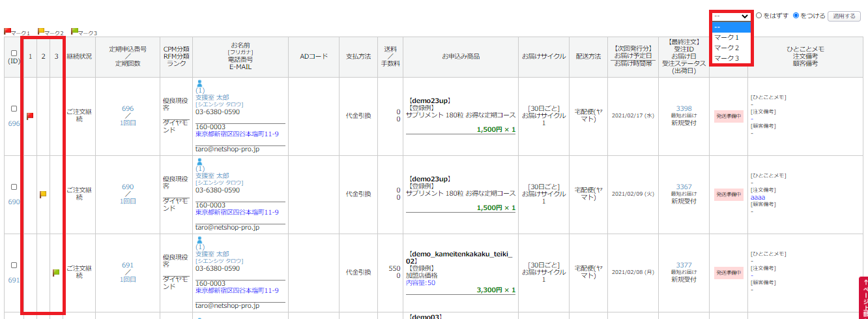Screen dimensions: 868x319
Task: Open ID link 690 below the checkbox
Action: click(14, 202)
